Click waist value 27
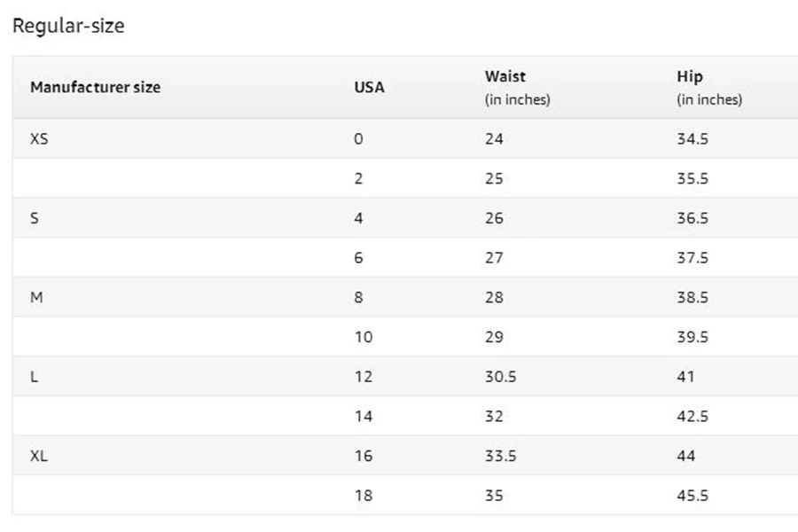 (x=494, y=258)
